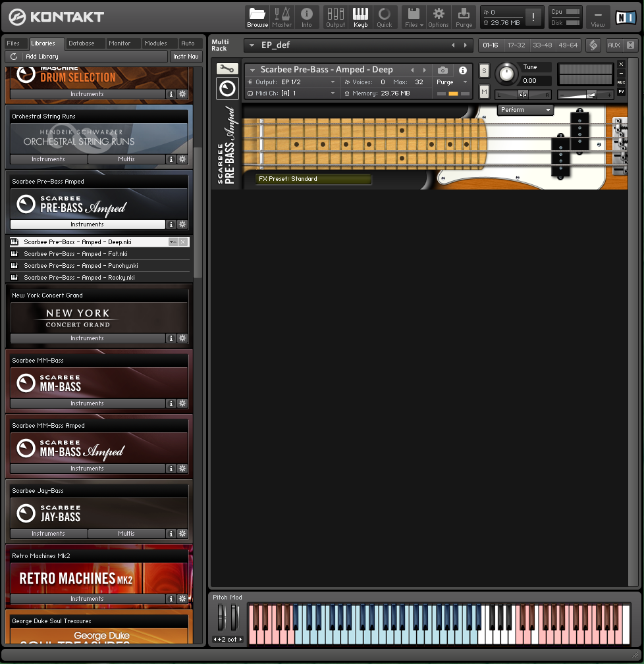Switch to the Monitor tab
Viewport: 644px width, 664px height.
pos(119,43)
